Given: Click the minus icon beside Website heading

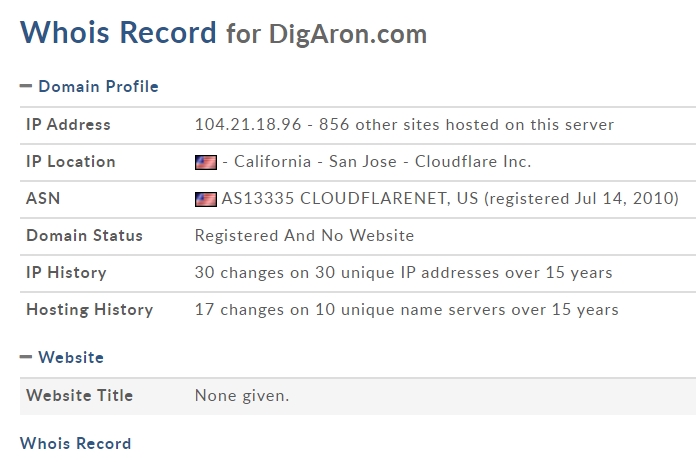Looking at the screenshot, I should click(26, 357).
